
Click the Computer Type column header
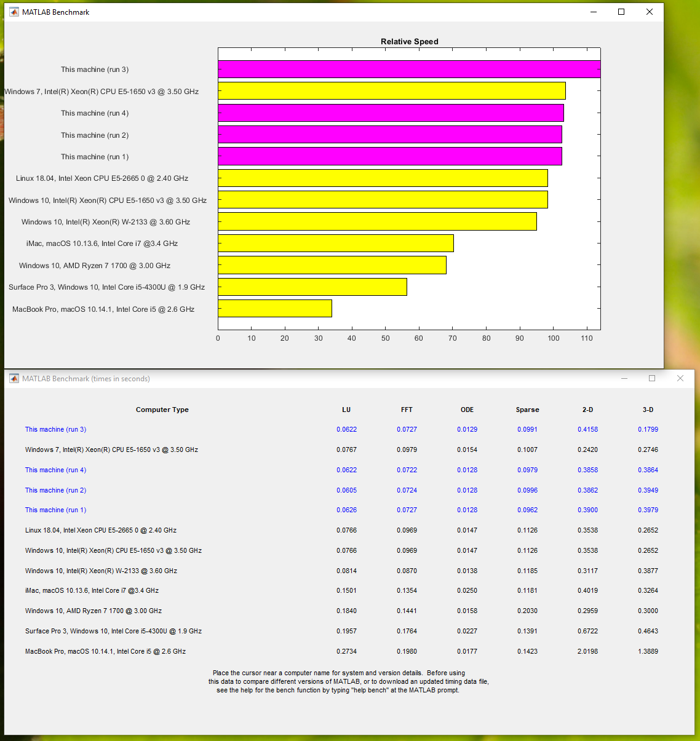coord(162,410)
